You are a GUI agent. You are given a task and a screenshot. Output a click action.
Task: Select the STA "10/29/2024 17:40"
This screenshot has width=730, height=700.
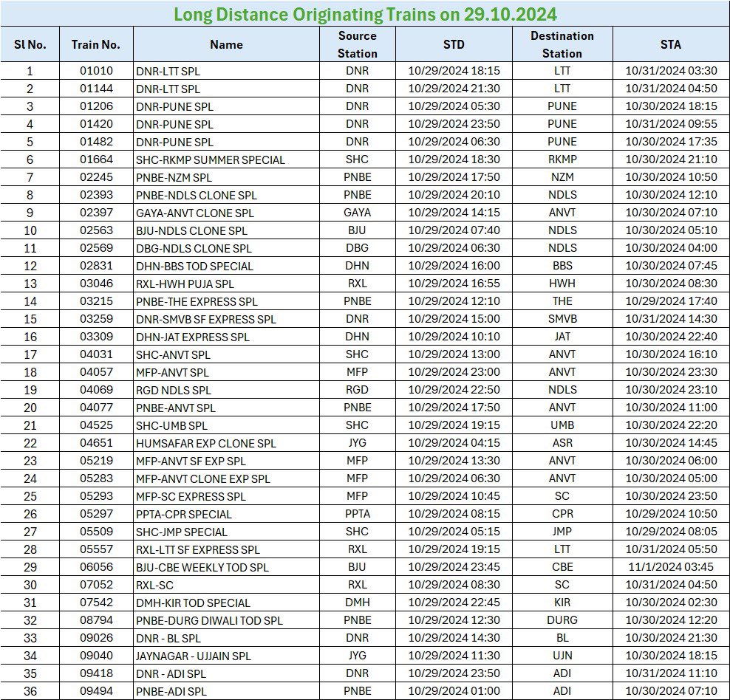(x=671, y=301)
